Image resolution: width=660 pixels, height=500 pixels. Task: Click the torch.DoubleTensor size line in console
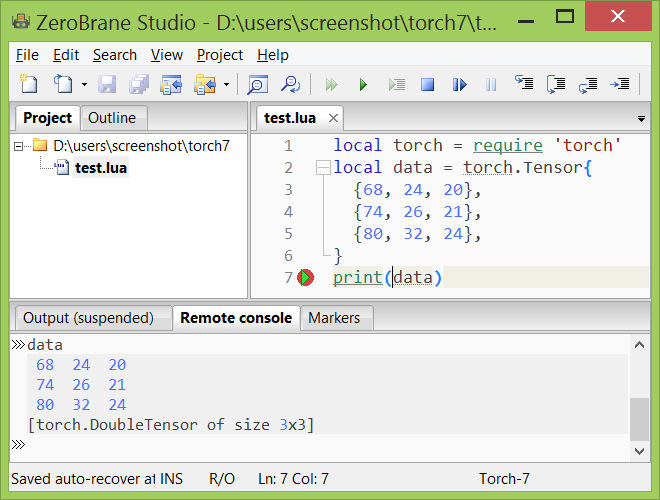coord(171,425)
